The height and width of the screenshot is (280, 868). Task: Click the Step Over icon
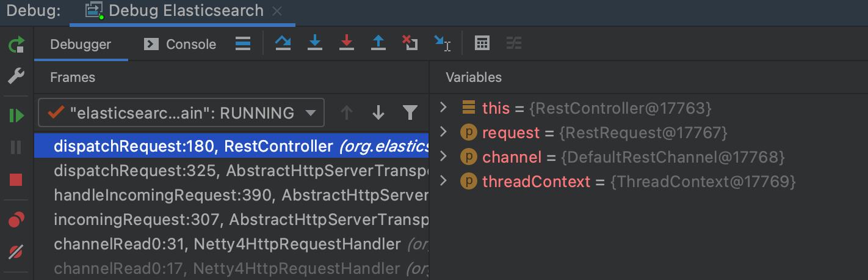coord(283,43)
